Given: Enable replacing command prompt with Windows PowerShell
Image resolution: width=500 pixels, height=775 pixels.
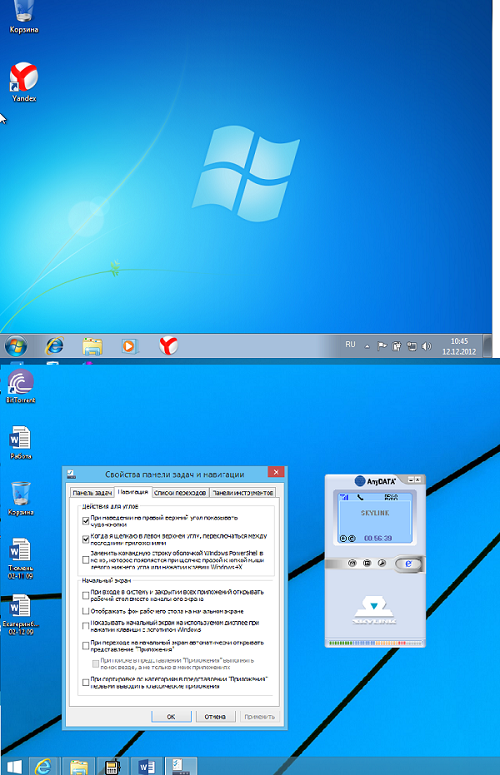Looking at the screenshot, I should pyautogui.click(x=85, y=560).
